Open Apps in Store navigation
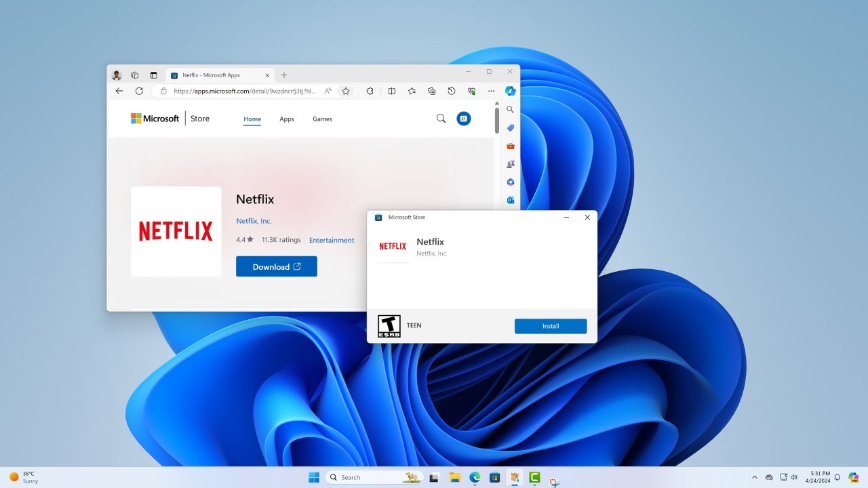 pyautogui.click(x=287, y=119)
